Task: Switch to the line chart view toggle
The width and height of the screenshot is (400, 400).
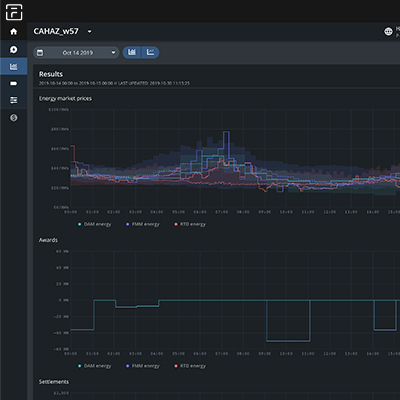Action: [150, 52]
